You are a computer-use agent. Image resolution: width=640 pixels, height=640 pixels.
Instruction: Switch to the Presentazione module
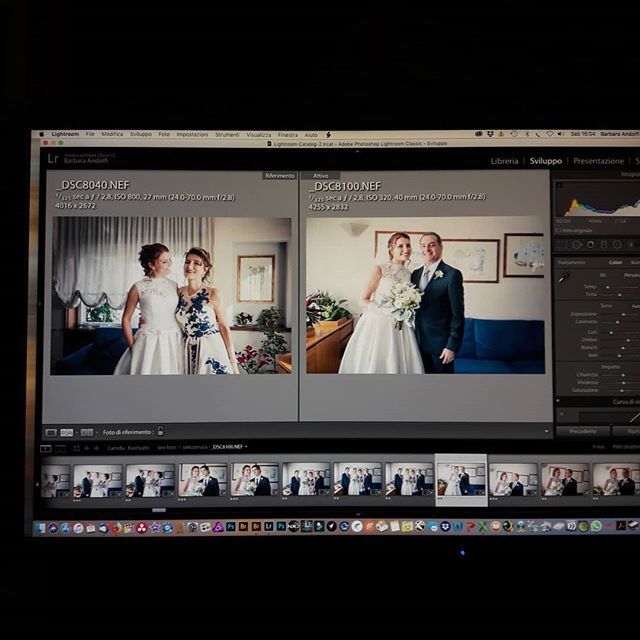(x=598, y=161)
